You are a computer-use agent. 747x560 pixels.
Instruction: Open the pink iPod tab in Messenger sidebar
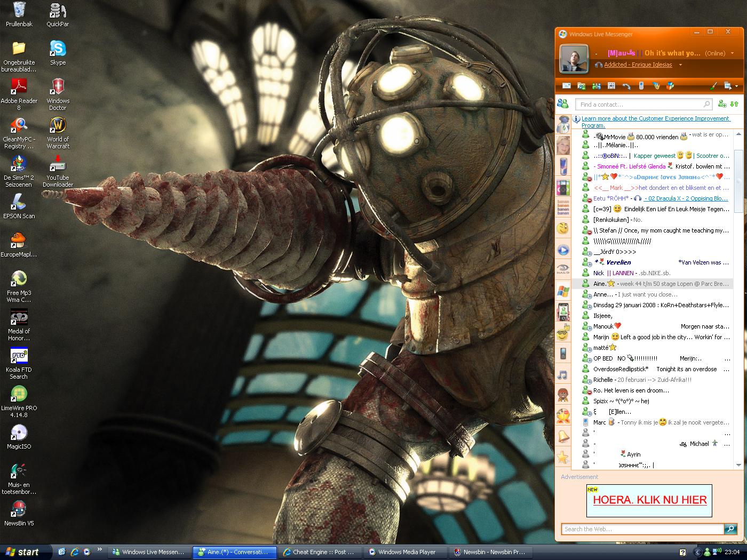563,187
